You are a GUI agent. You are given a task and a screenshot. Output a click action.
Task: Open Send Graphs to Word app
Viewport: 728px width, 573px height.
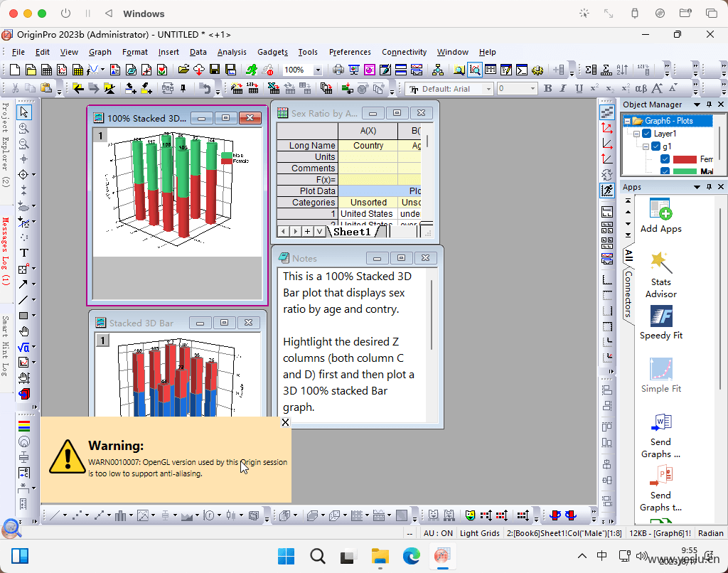(660, 436)
